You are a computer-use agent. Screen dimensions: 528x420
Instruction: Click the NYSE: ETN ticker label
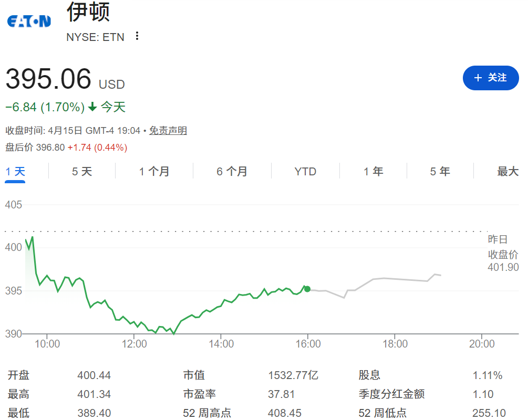tap(96, 37)
